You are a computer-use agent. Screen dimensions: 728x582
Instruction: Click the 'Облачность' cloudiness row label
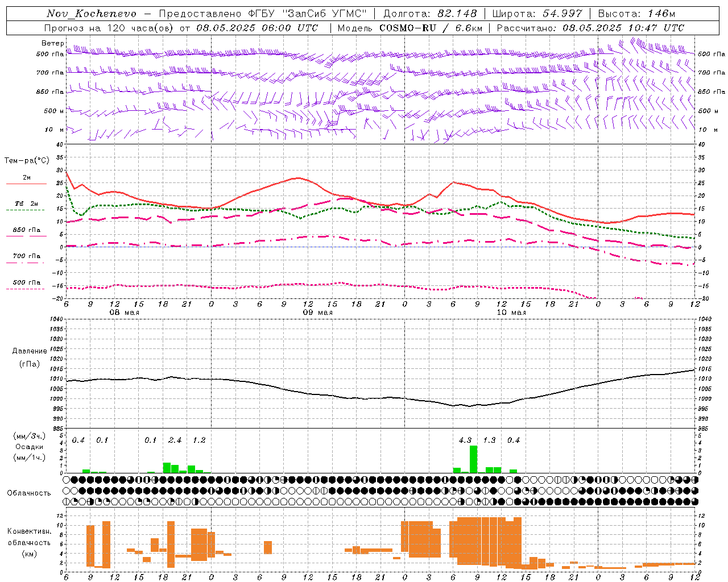click(29, 493)
